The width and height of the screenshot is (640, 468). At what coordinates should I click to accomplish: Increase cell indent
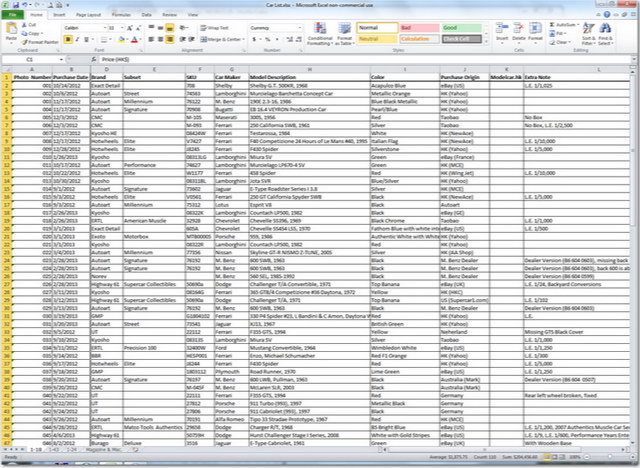click(191, 39)
